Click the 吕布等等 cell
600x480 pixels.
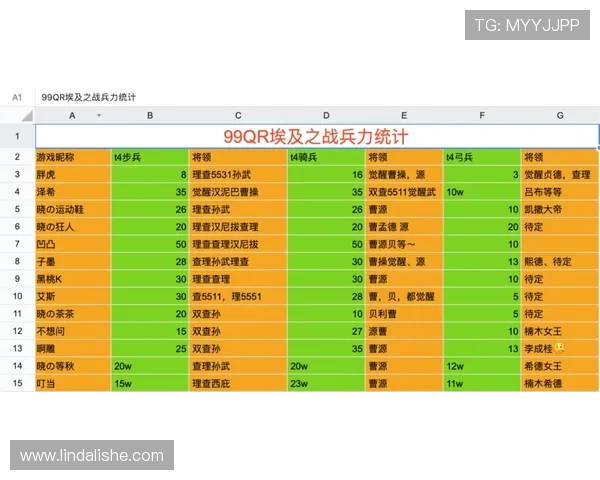tap(560, 192)
